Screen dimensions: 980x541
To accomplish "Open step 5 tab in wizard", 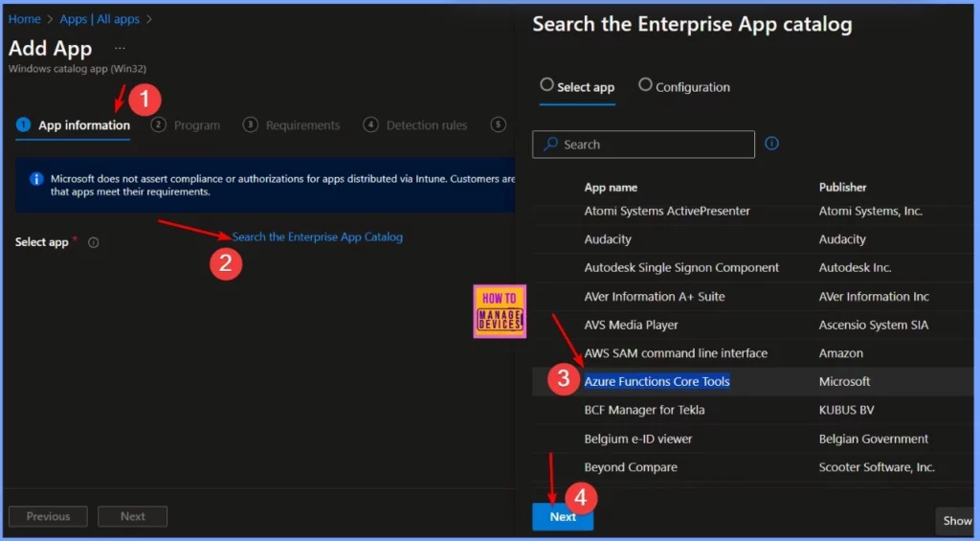I will click(x=498, y=124).
